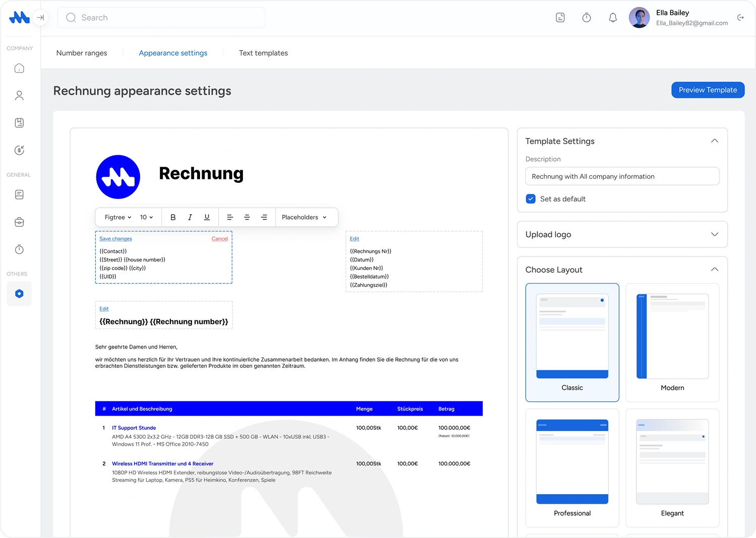
Task: Toggle italic text formatting
Action: [x=190, y=217]
